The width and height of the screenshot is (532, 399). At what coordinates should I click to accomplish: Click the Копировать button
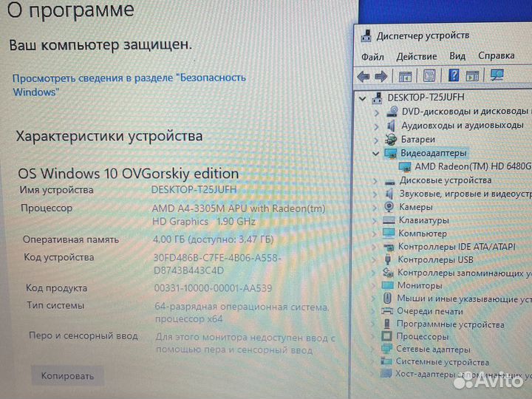click(x=67, y=375)
